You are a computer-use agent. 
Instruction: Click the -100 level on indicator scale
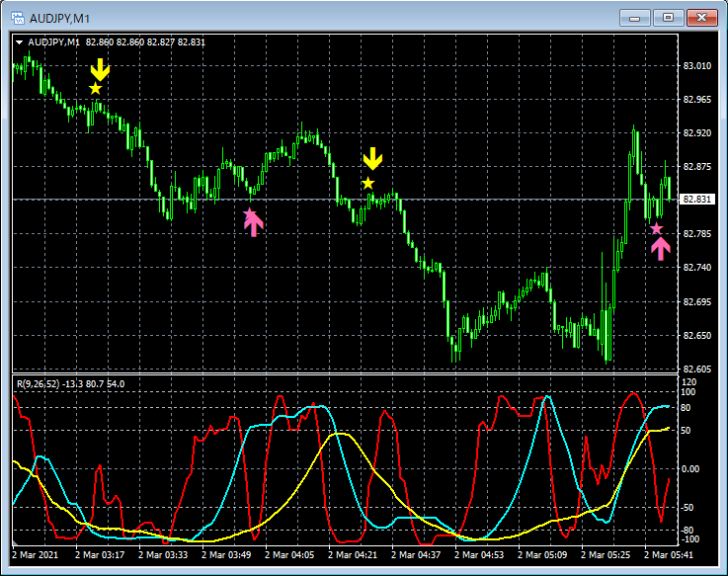point(689,539)
